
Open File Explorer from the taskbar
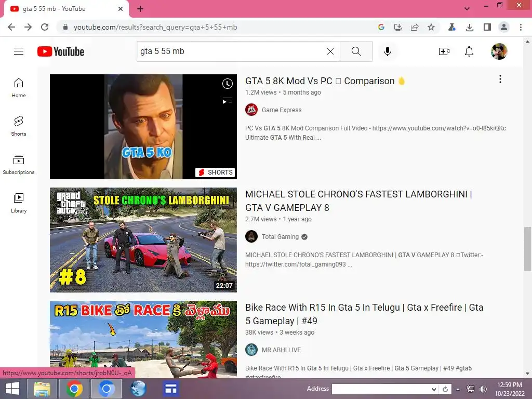click(x=42, y=389)
